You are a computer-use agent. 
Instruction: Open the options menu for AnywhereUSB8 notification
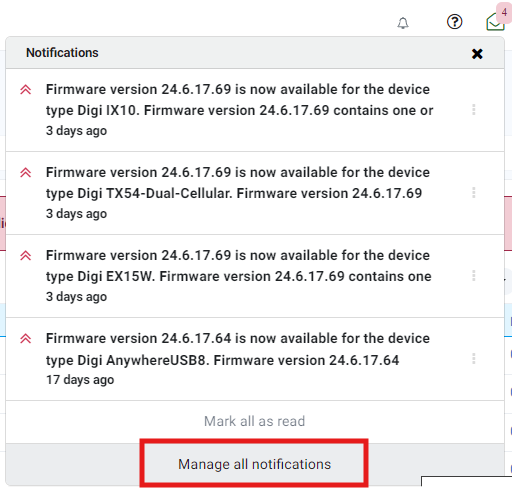[x=474, y=359]
